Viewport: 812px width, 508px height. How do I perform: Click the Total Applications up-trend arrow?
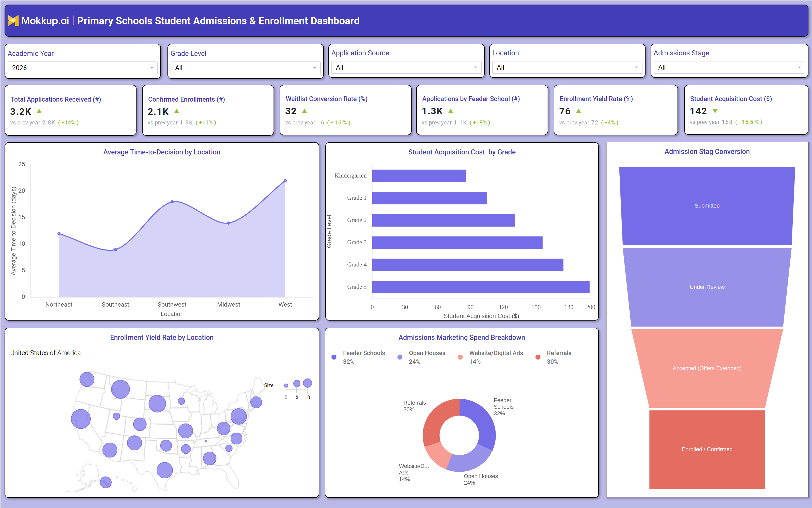click(39, 111)
